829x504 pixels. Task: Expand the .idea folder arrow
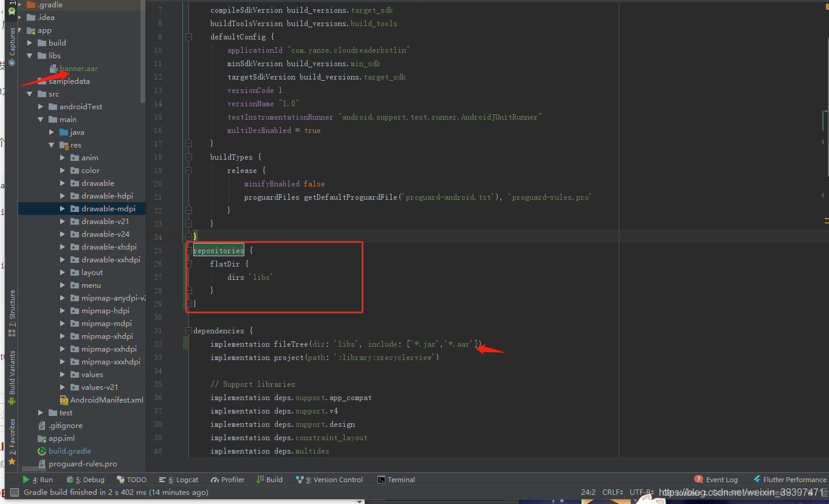pos(21,18)
